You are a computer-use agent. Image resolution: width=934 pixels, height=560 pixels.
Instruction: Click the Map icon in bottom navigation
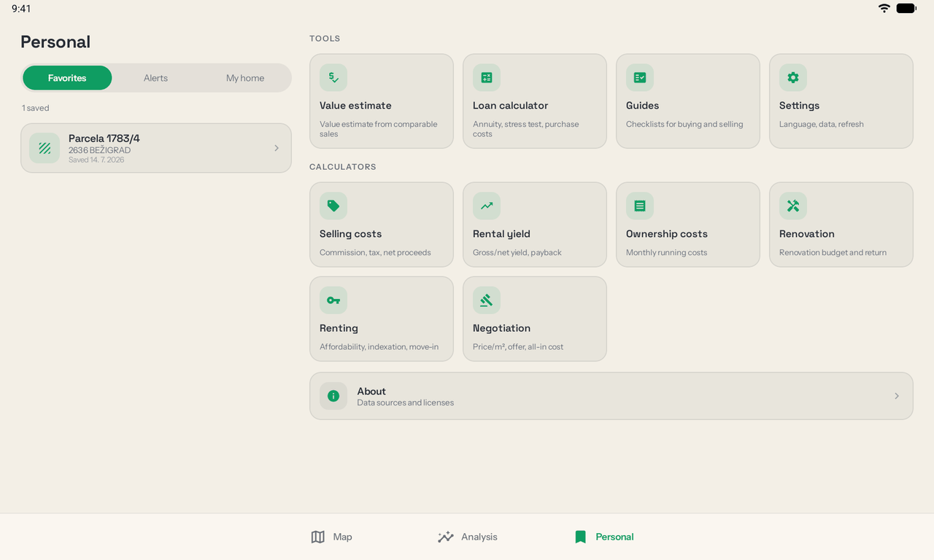318,537
